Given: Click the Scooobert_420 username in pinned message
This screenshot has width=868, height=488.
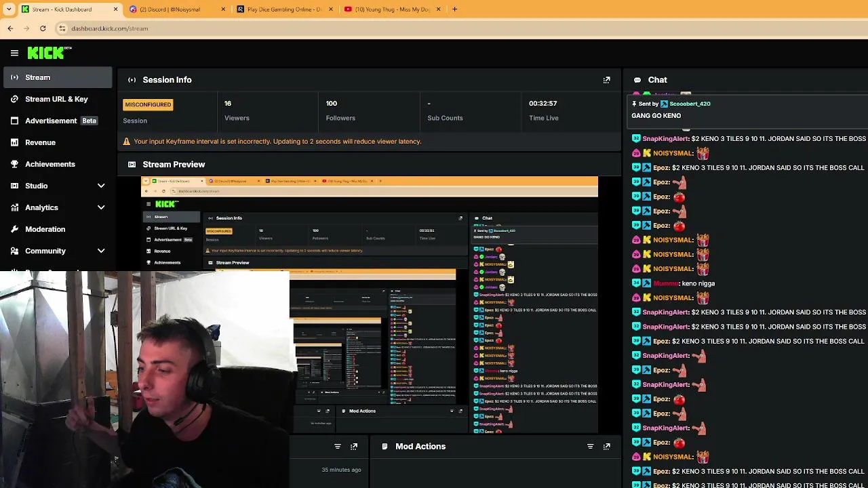Looking at the screenshot, I should tap(690, 104).
